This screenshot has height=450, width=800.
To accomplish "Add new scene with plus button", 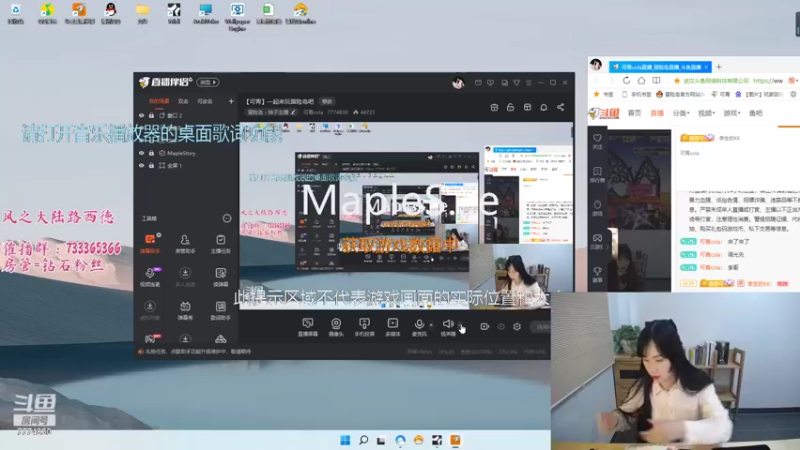I will 231,101.
